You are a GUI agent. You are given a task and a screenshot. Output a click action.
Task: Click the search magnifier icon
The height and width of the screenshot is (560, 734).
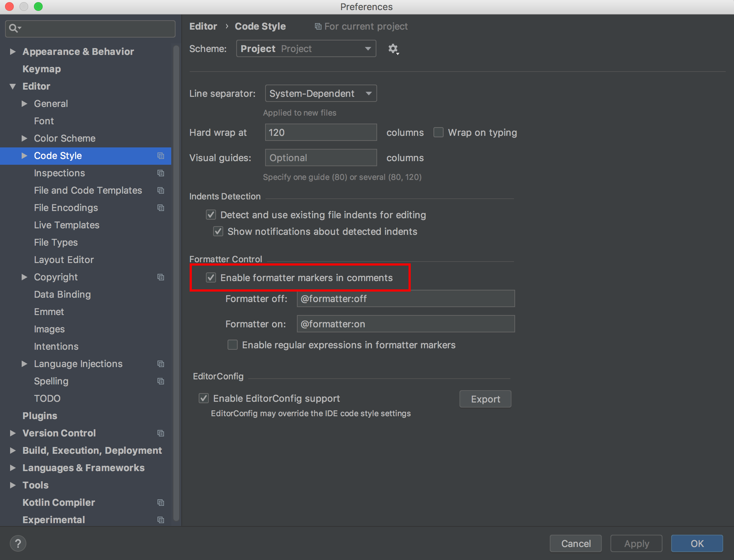(x=14, y=28)
